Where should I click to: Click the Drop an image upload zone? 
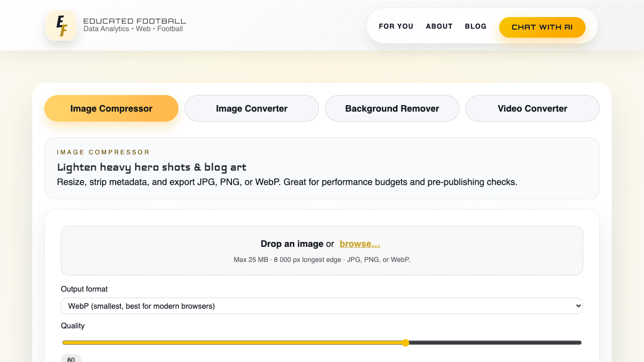pos(322,250)
